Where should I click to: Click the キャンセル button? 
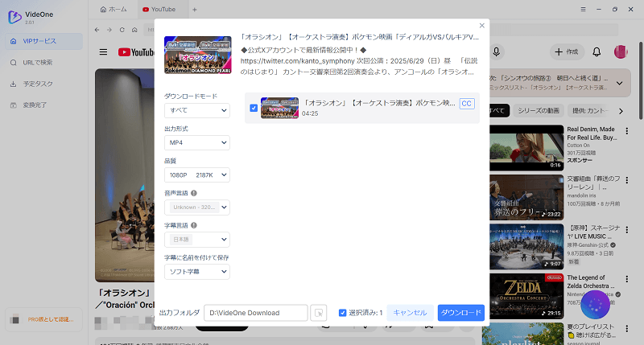(x=410, y=313)
